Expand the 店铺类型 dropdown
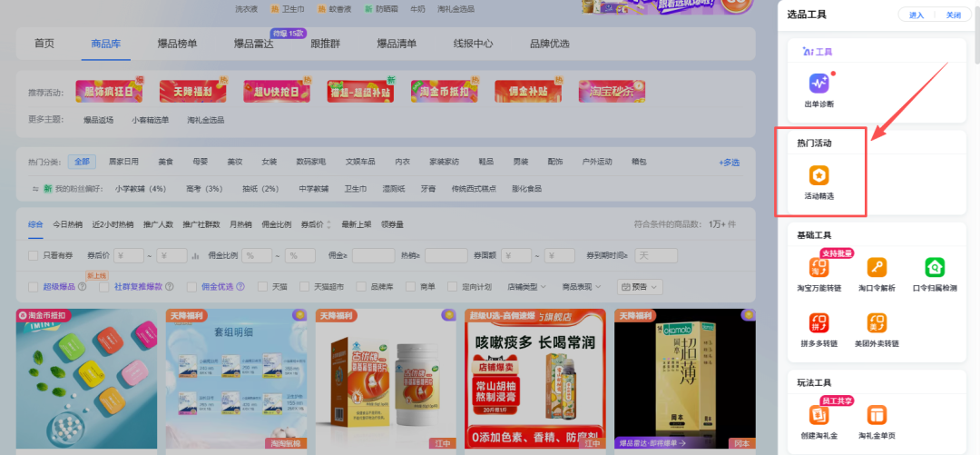This screenshot has height=455, width=980. pyautogui.click(x=526, y=287)
